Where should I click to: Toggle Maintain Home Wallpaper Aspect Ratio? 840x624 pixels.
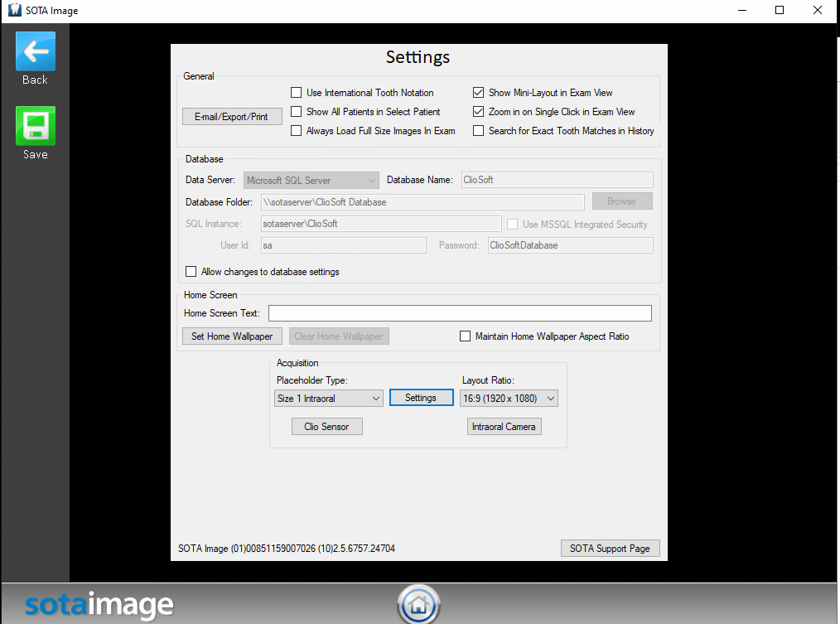coord(465,336)
